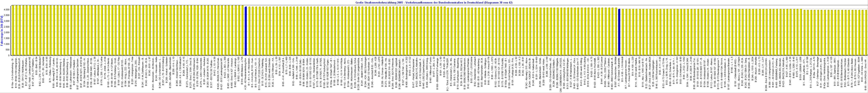Image resolution: width=868 pixels, height=93 pixels.
Task: Click the 2.000 tick label on y-axis
Action: click(x=7, y=32)
